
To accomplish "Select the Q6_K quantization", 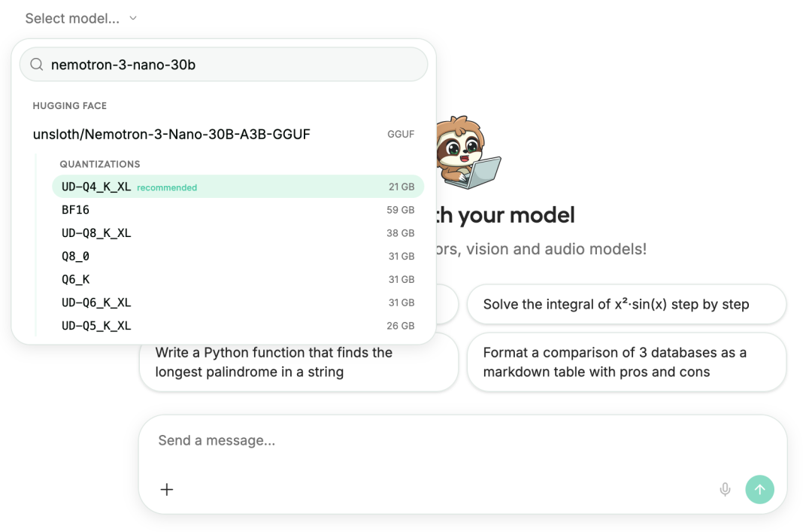I will tap(238, 279).
